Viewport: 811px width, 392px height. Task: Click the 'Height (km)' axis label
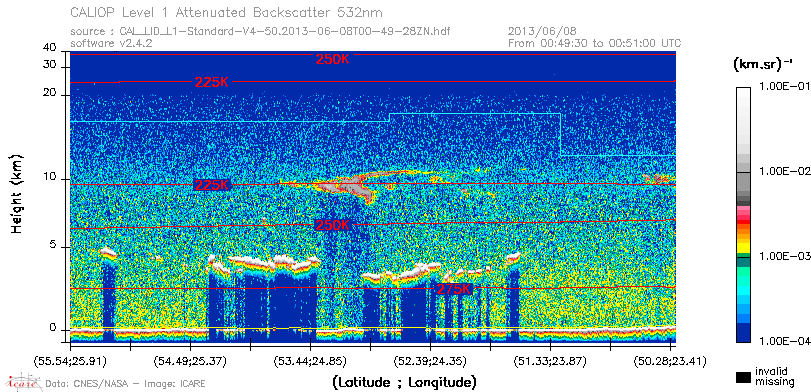(17, 193)
